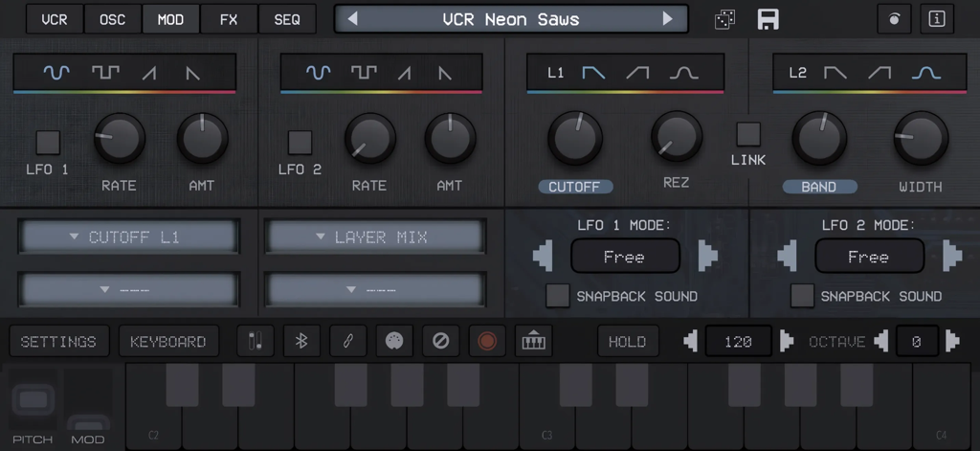
Task: Switch to the VCR tab
Action: click(x=55, y=19)
